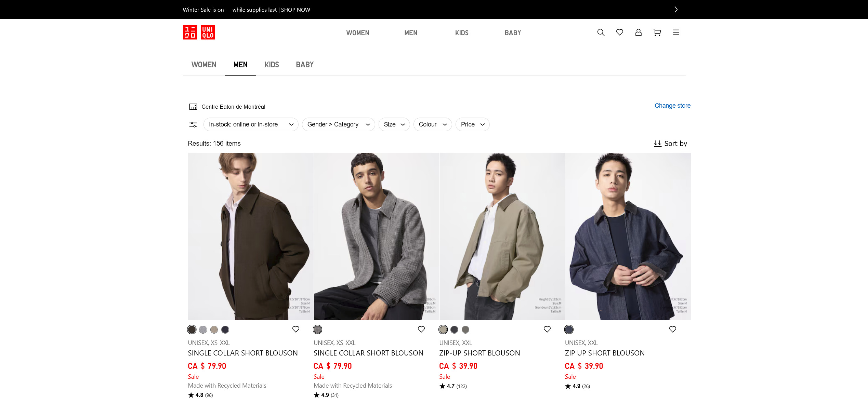Select WOMEN in the top navigation
The image size is (868, 416).
(x=358, y=33)
